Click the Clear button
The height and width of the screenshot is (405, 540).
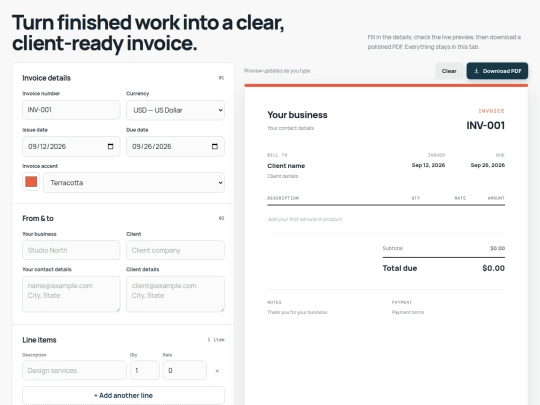tap(449, 71)
